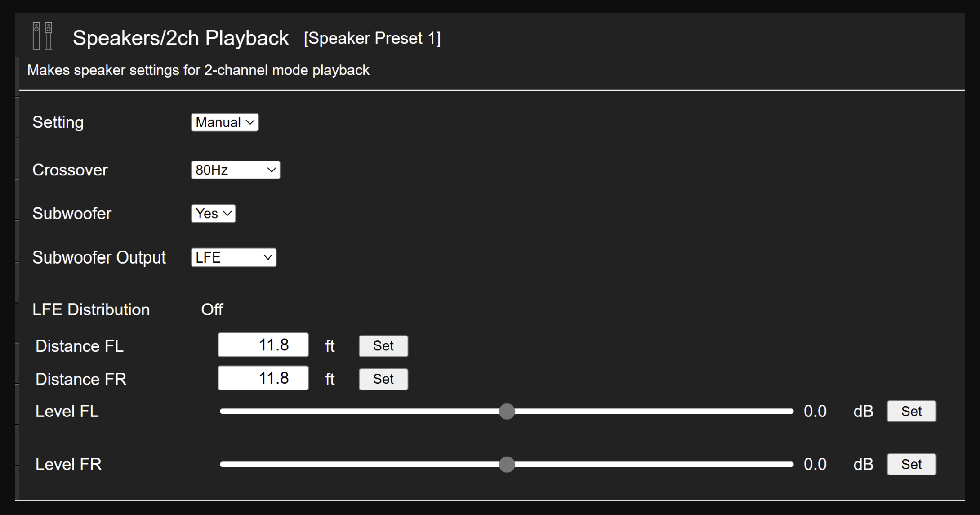Image resolution: width=980 pixels, height=515 pixels.
Task: Click the Speakers/2ch Playback title
Action: [x=181, y=38]
